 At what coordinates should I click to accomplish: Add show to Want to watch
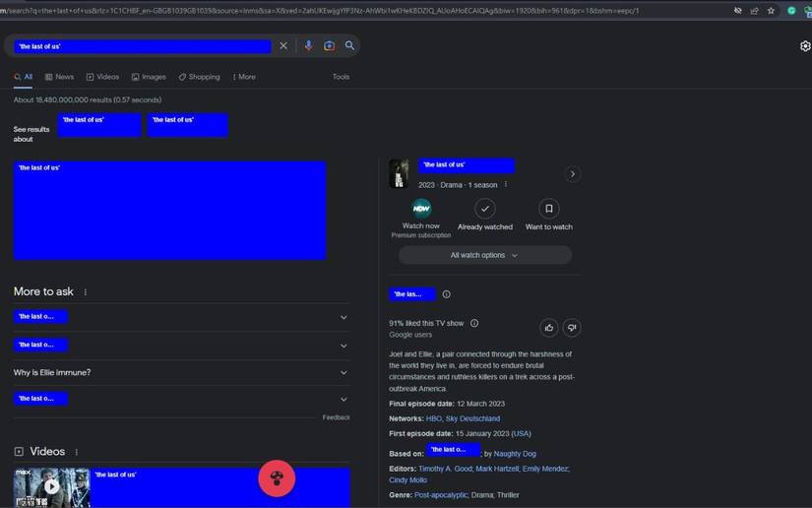coord(549,209)
